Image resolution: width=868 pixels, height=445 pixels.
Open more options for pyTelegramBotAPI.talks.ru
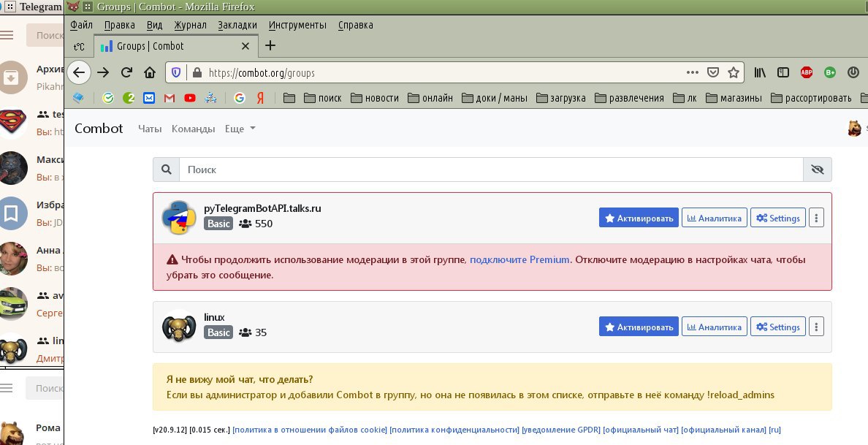pos(816,218)
